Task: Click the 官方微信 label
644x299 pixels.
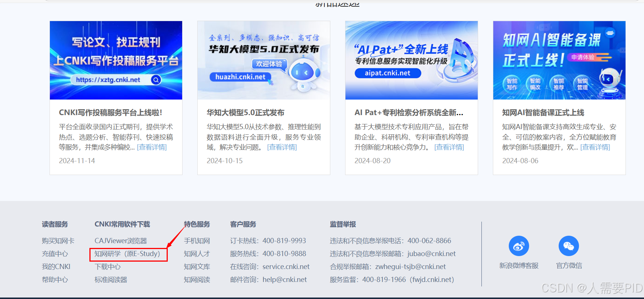Action: click(x=569, y=266)
